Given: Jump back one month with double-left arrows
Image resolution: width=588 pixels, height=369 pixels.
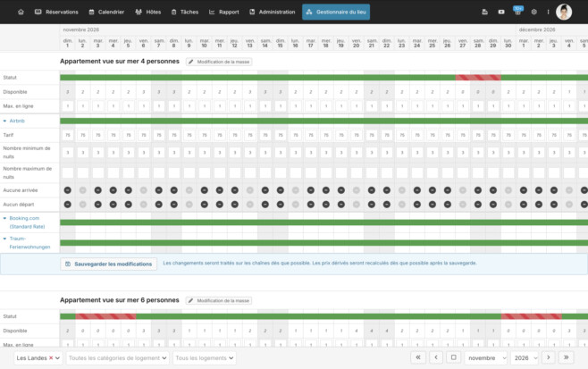Looking at the screenshot, I should coord(418,357).
